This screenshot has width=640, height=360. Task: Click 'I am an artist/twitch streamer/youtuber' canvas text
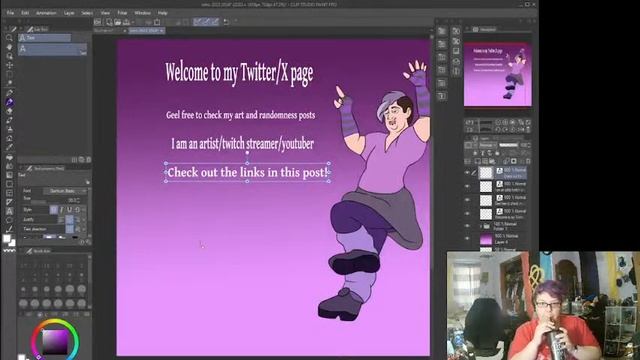242,144
